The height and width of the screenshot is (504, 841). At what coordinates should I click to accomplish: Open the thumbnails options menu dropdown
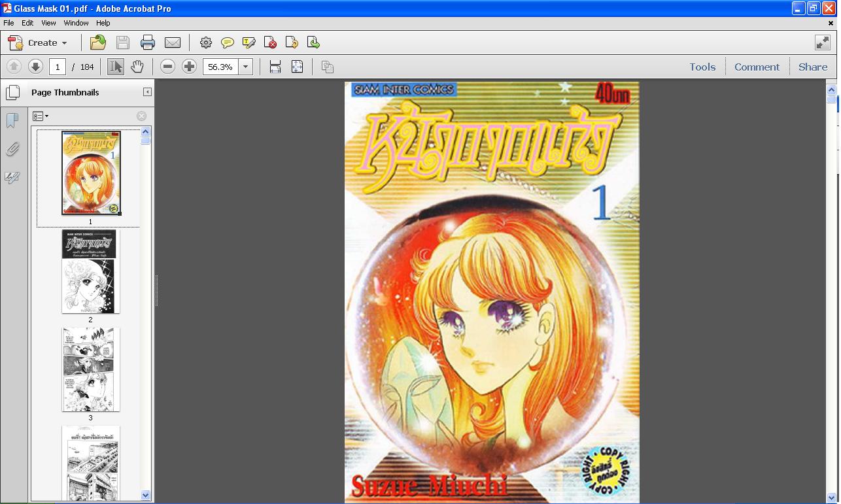(x=41, y=116)
